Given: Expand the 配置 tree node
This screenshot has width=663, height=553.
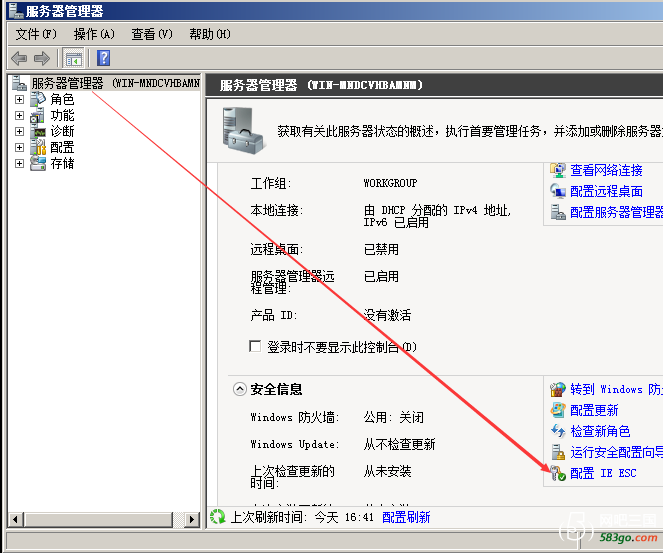Looking at the screenshot, I should coord(19,147).
